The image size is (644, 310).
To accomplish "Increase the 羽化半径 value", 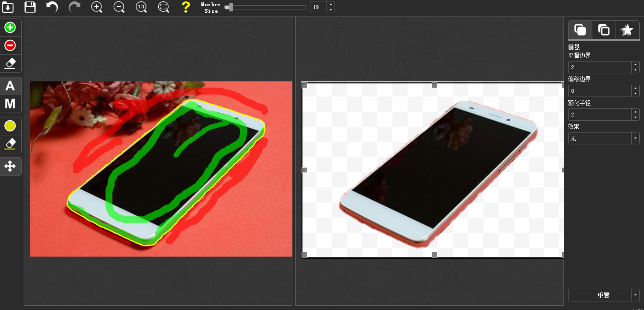I will [635, 112].
